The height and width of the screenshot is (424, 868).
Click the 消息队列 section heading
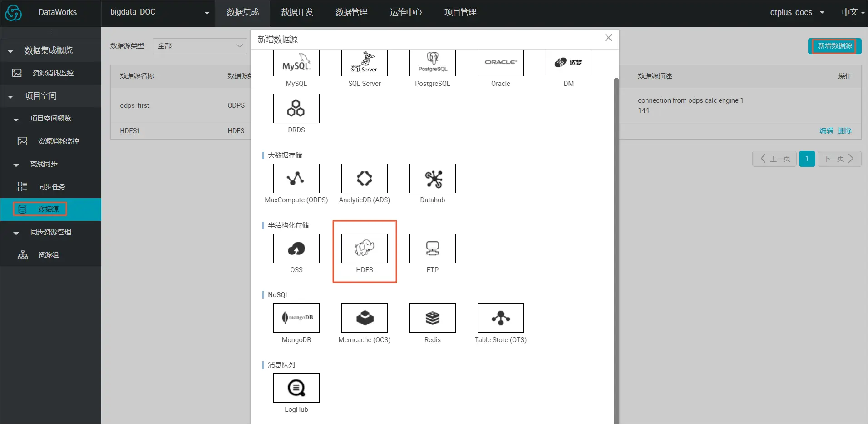(281, 365)
